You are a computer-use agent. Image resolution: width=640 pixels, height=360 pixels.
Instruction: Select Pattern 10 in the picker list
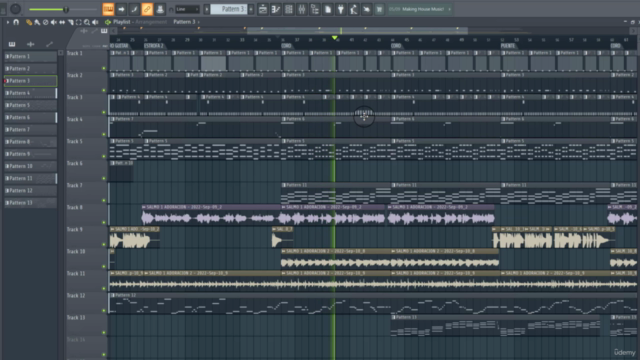point(31,166)
